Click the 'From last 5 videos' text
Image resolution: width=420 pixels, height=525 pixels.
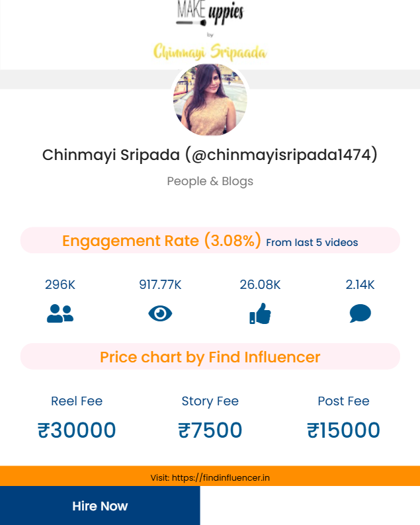[312, 243]
